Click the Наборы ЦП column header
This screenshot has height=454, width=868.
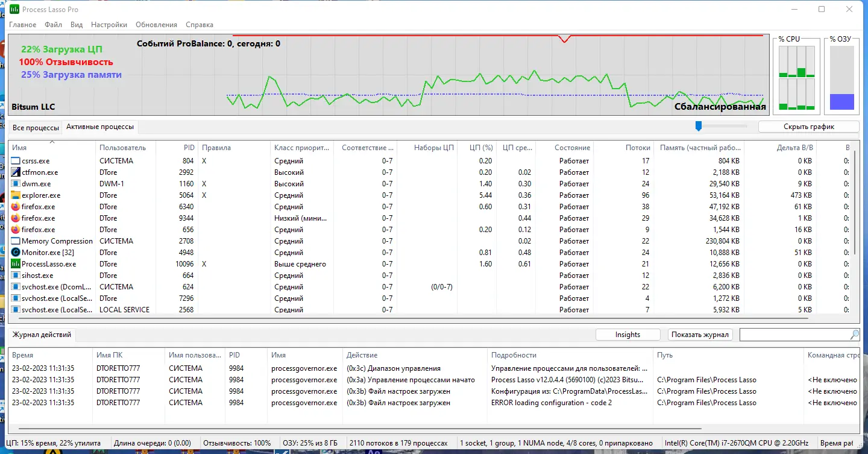click(x=426, y=148)
